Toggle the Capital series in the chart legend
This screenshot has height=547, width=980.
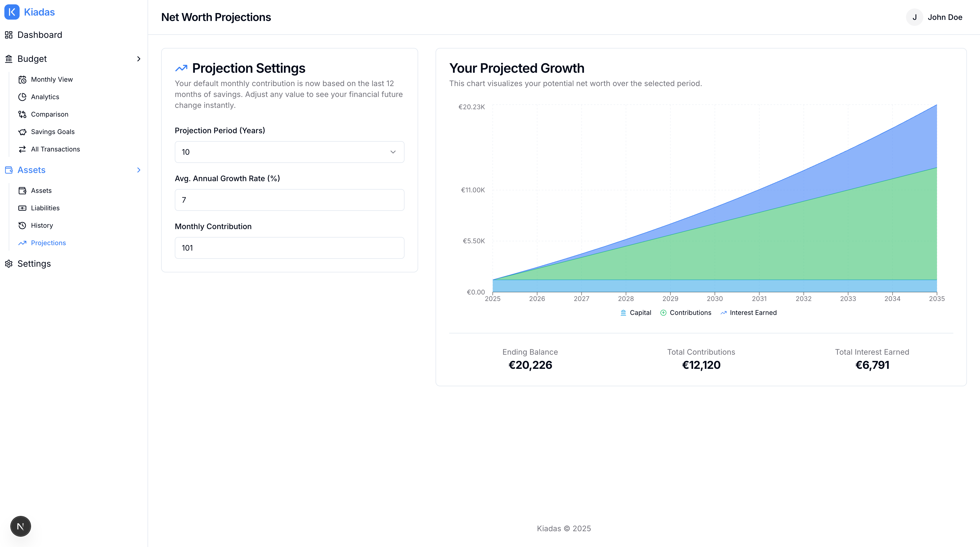pos(635,312)
